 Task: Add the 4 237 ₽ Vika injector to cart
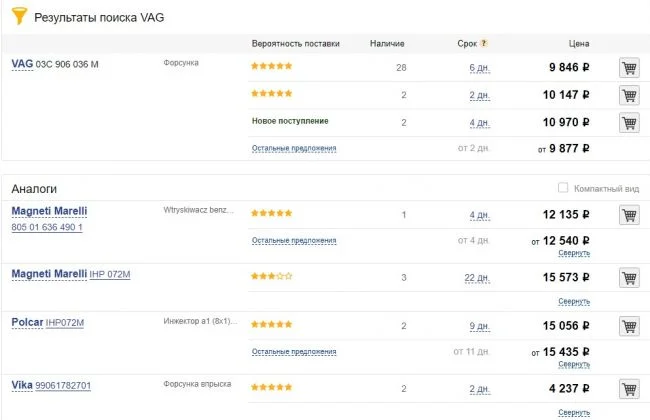[629, 389]
